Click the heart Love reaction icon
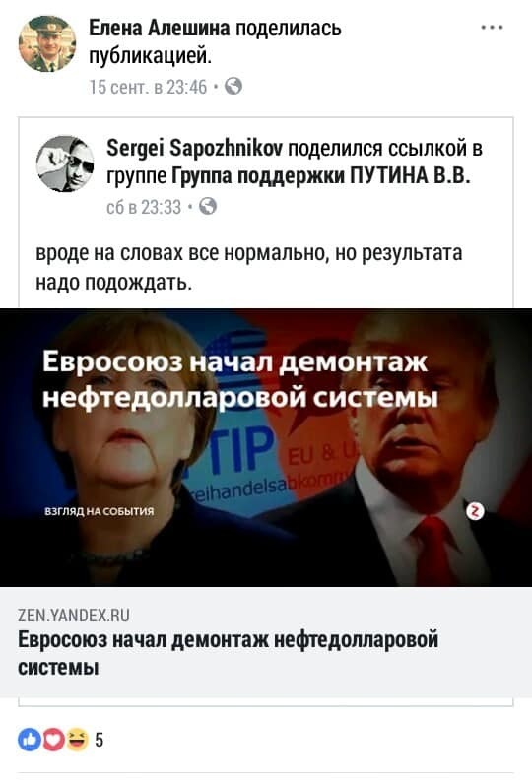This screenshot has height=782, width=532. click(53, 740)
